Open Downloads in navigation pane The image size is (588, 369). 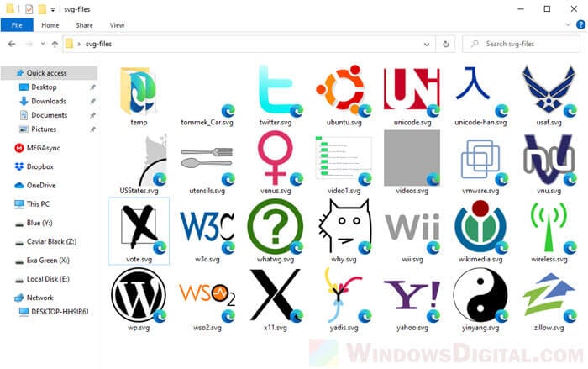pos(49,101)
